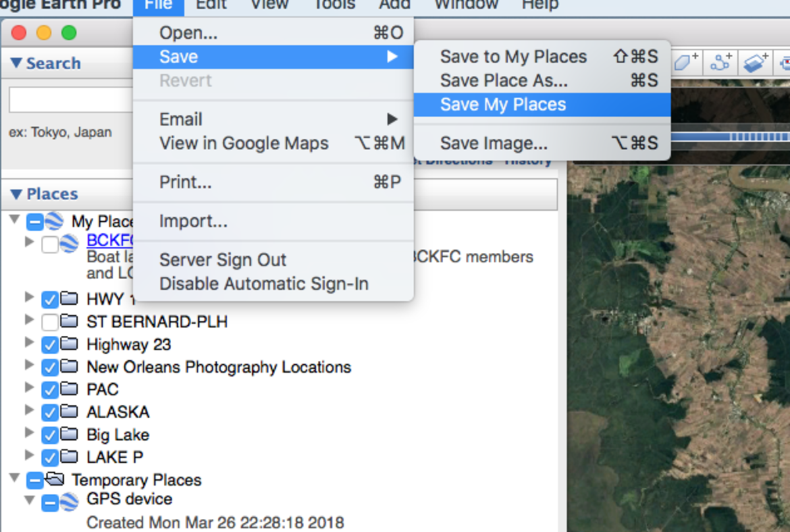Image resolution: width=790 pixels, height=532 pixels.
Task: Open the BCKFC blue hyperlink
Action: (x=110, y=240)
